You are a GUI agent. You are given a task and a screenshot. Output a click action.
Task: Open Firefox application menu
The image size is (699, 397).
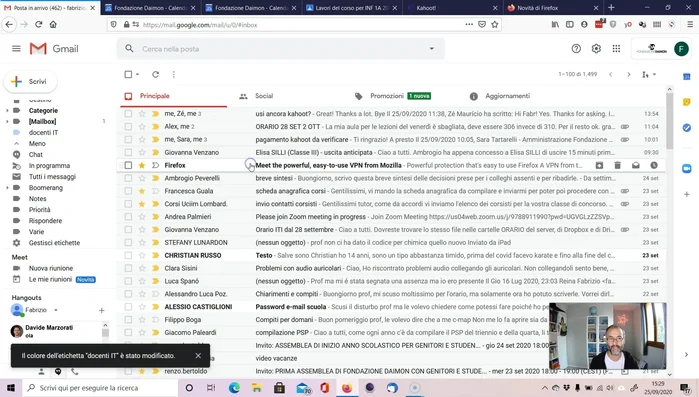coord(690,25)
